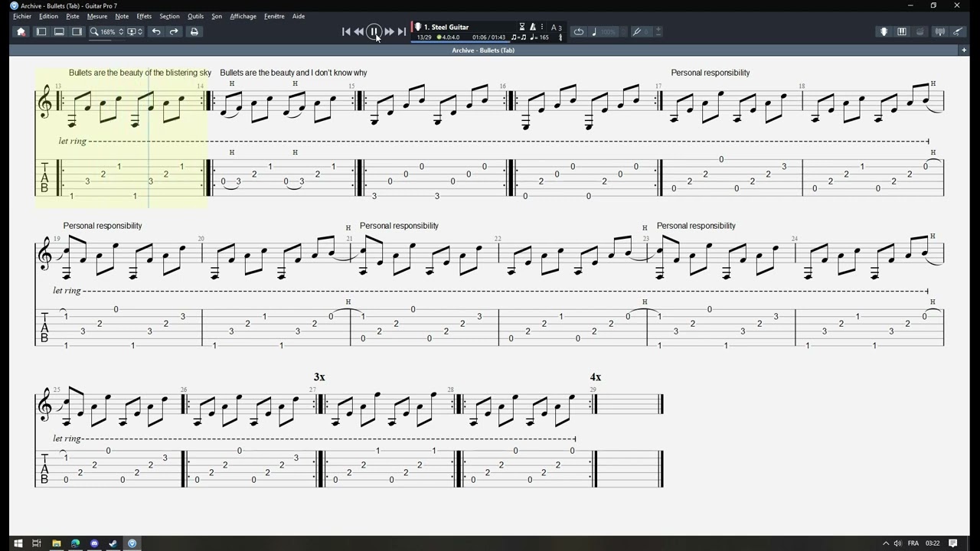
Task: Open Microsoft Edge from taskbar
Action: coord(75,543)
